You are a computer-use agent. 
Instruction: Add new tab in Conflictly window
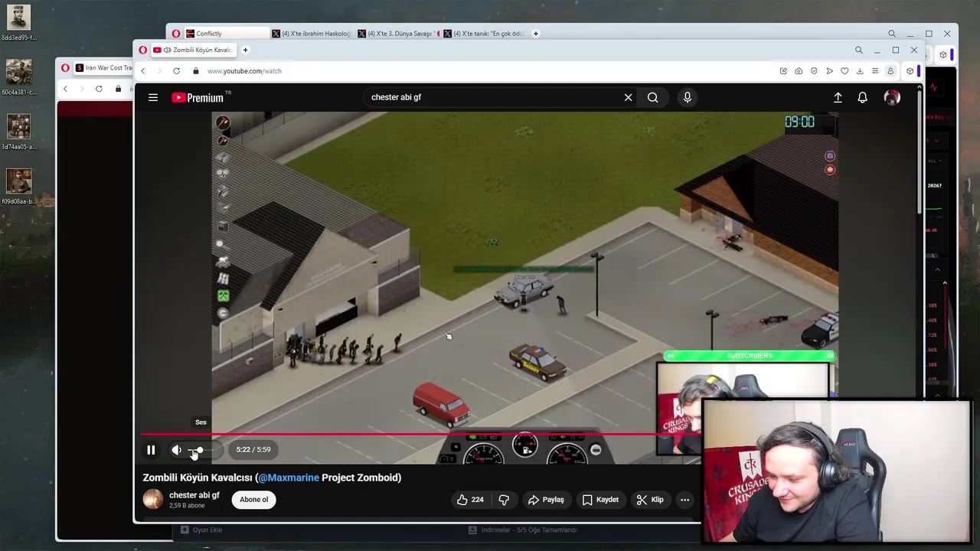click(535, 34)
